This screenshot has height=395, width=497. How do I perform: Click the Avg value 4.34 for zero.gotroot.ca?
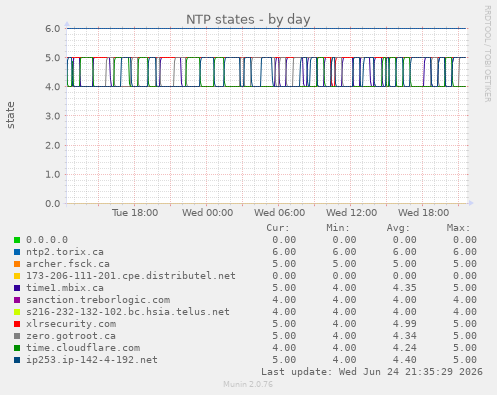tap(404, 336)
